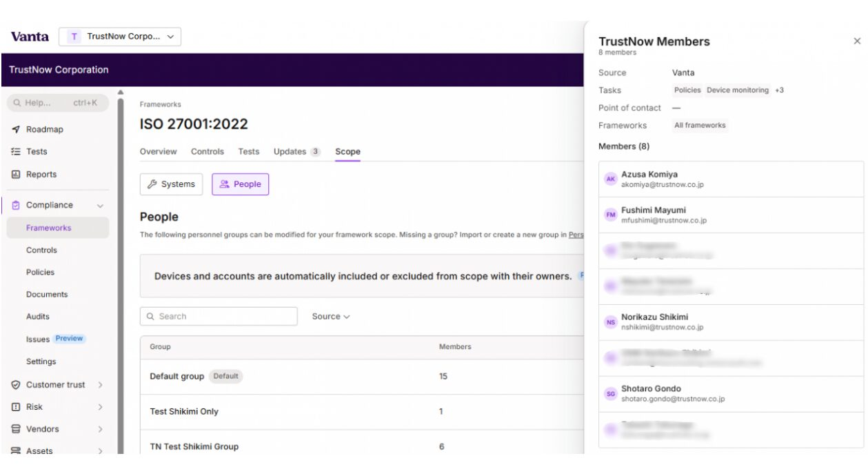Click the Tests checklist icon

(x=16, y=152)
